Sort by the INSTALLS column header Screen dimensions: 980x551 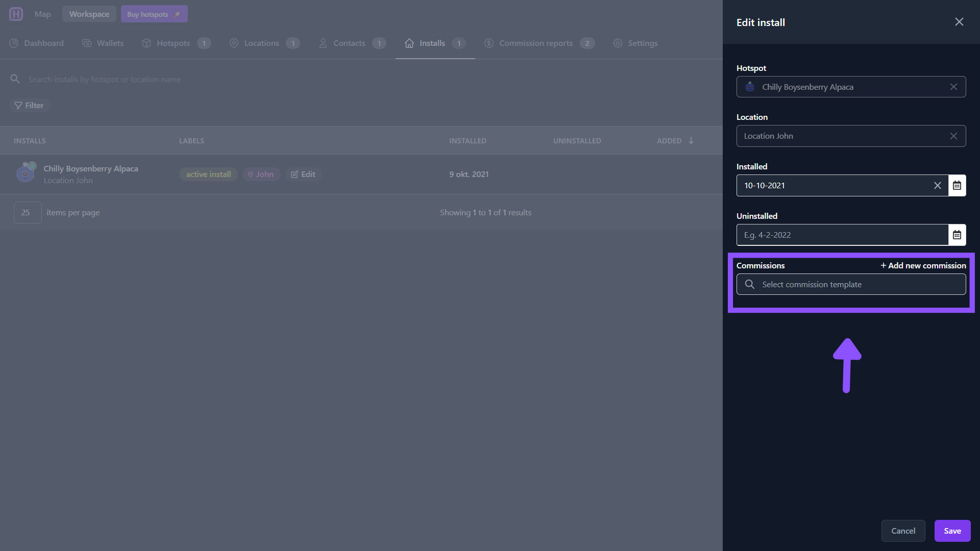click(30, 141)
